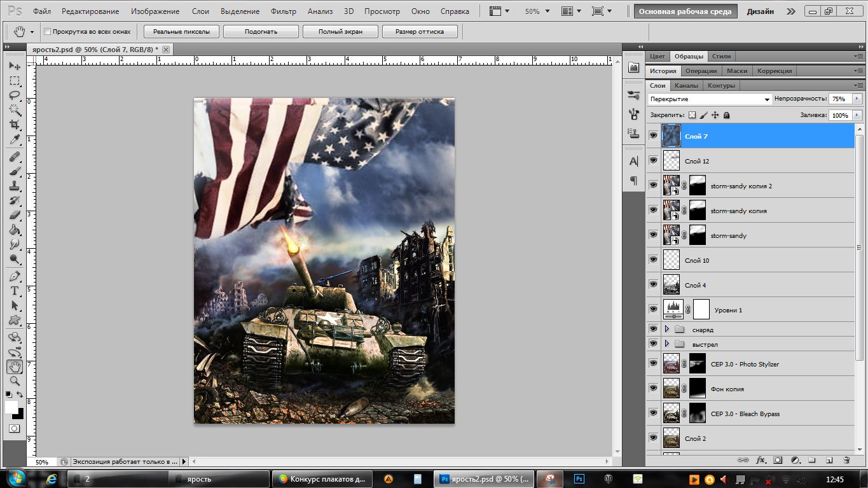The height and width of the screenshot is (488, 868).
Task: Open the Слои menu in menu bar
Action: click(200, 11)
